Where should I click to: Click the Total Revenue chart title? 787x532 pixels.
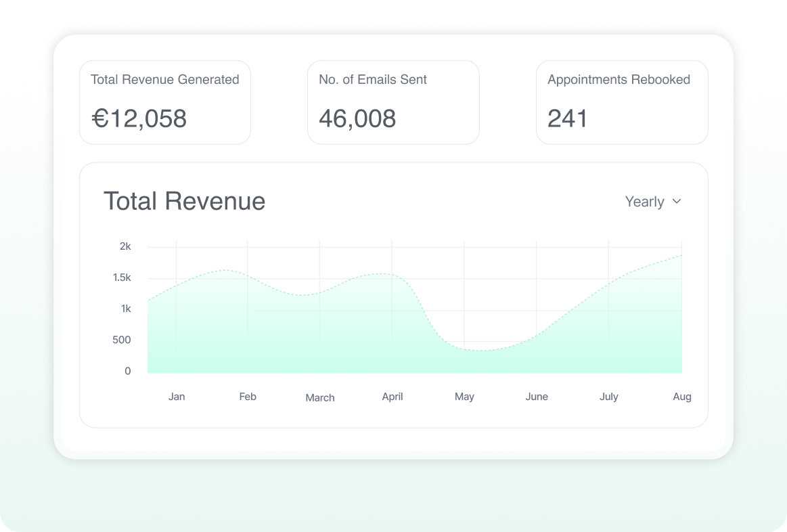[184, 202]
